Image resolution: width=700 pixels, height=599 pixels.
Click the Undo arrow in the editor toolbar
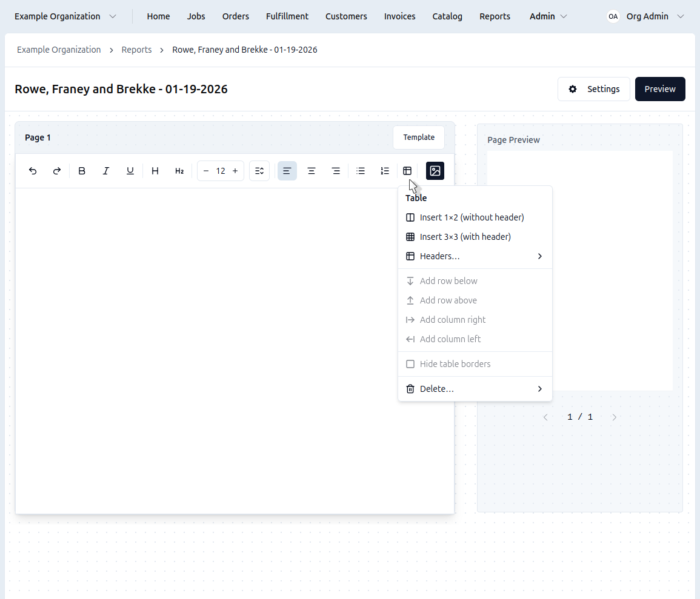coord(33,171)
